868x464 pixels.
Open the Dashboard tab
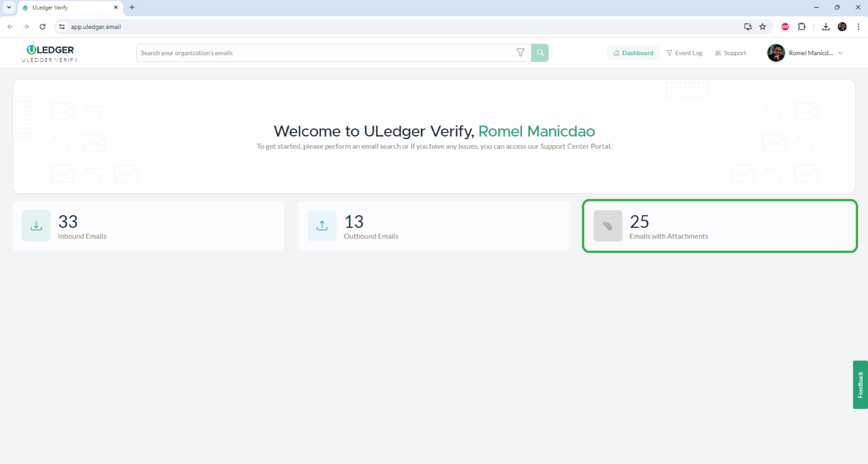tap(633, 53)
